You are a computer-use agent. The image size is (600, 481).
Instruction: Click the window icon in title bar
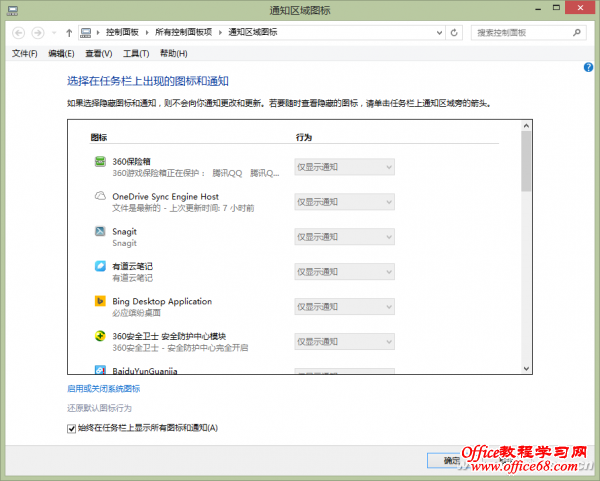[12, 10]
